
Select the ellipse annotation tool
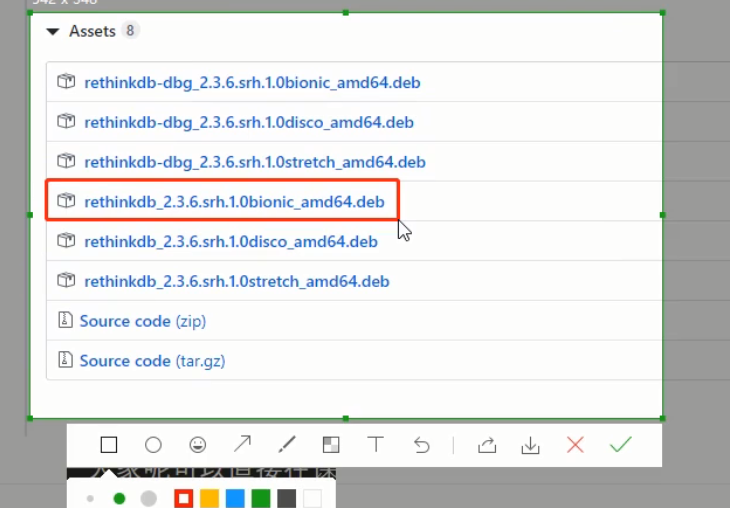pos(153,445)
